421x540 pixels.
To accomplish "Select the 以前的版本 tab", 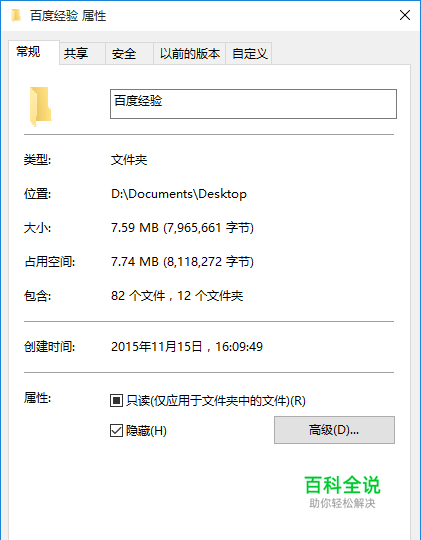I will pos(189,53).
